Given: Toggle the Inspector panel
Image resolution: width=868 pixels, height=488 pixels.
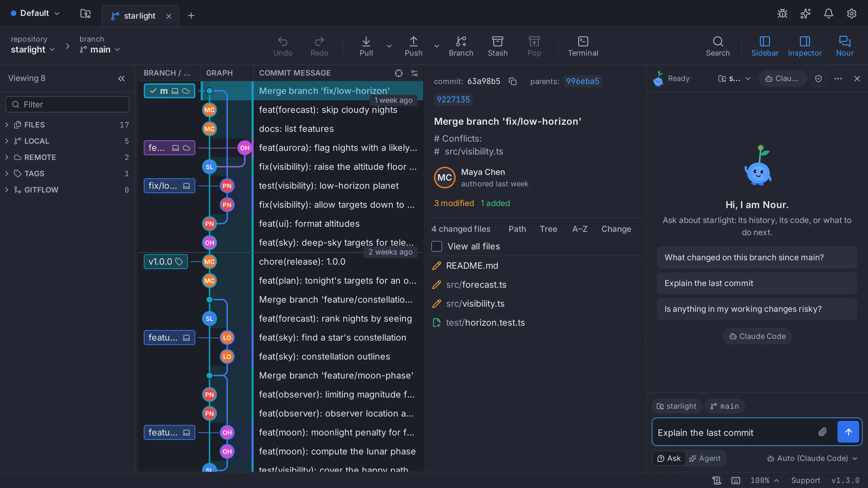Looking at the screenshot, I should pos(805,46).
